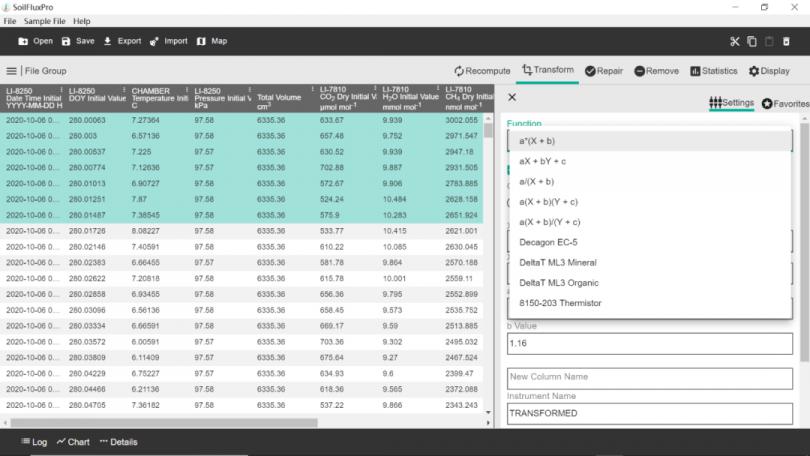Click the copy icon in top bar
Viewport: 810px width, 456px height.
(752, 41)
